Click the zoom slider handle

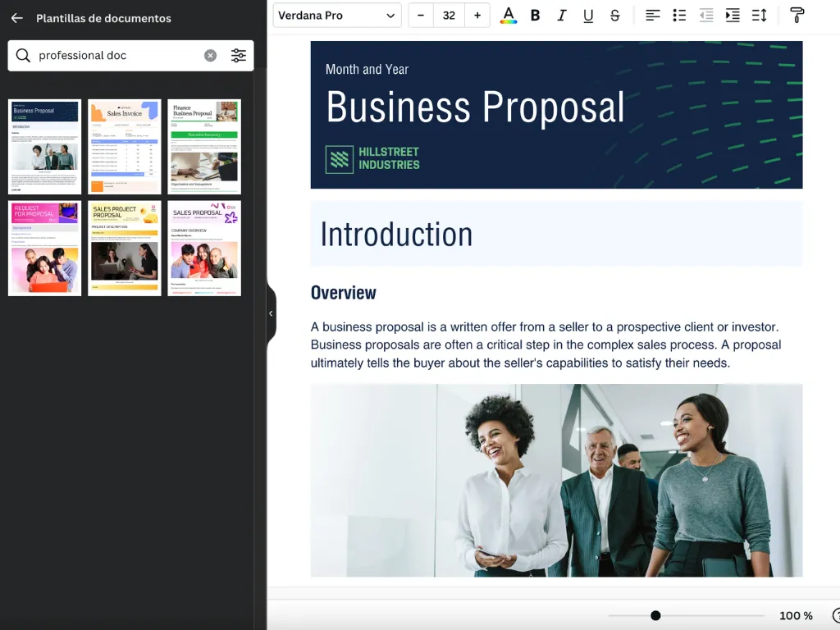click(655, 615)
